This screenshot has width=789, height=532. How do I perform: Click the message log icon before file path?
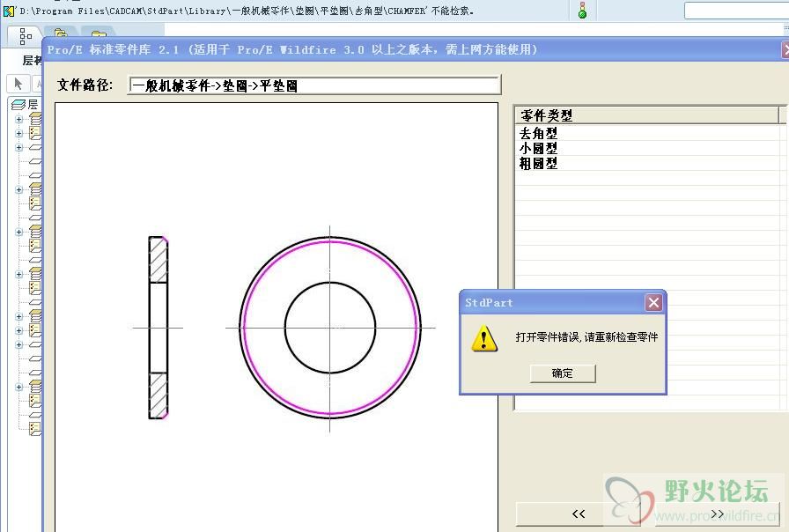point(9,11)
